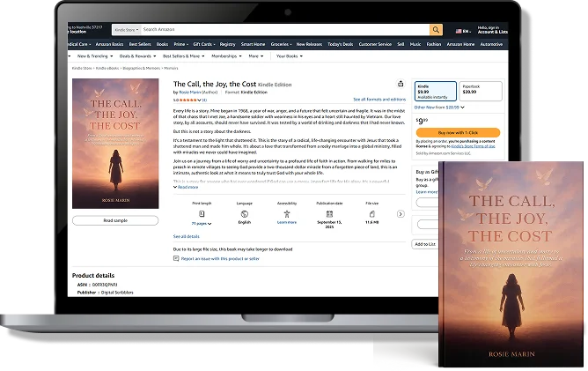The image size is (588, 371).
Task: Click the next arrow in details carousel
Action: [x=401, y=214]
